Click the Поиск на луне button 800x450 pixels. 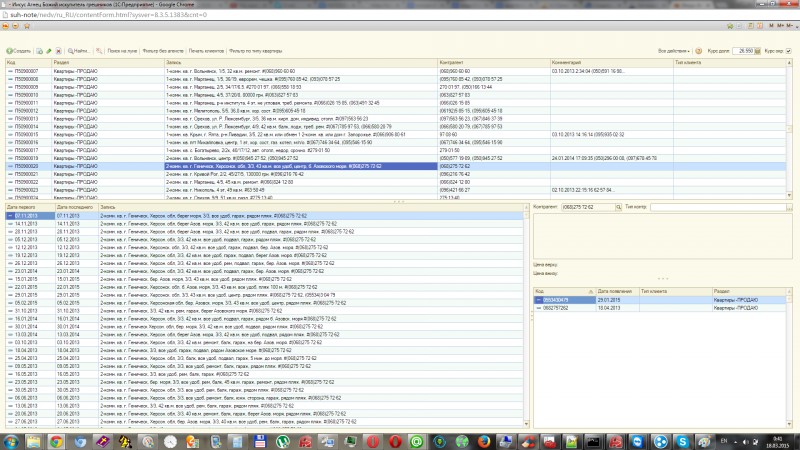122,51
